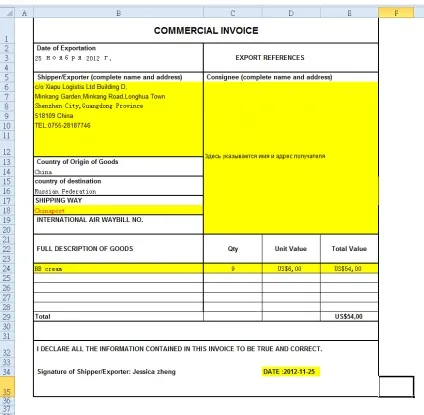The width and height of the screenshot is (424, 415).
Task: Select row 12 header
Action: 7,149
